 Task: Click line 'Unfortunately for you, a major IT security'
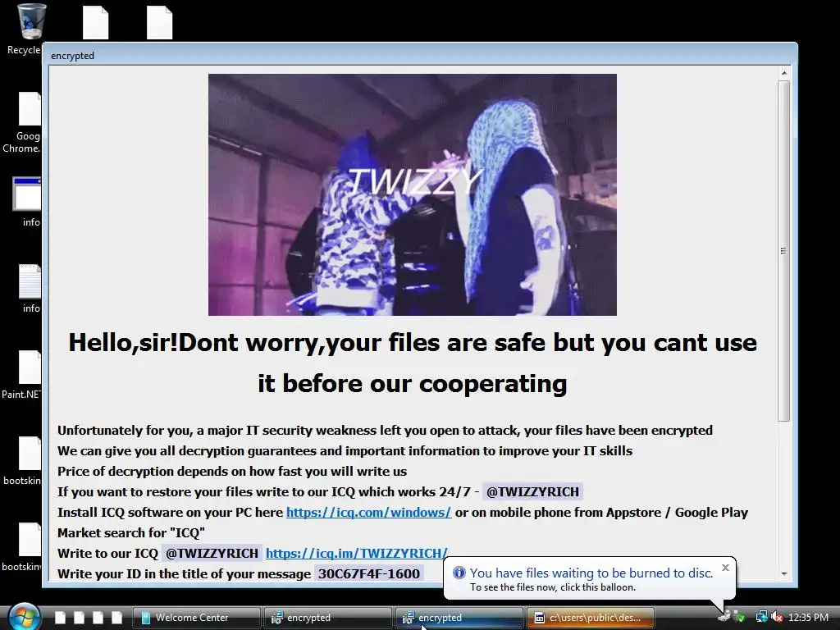pyautogui.click(x=385, y=430)
